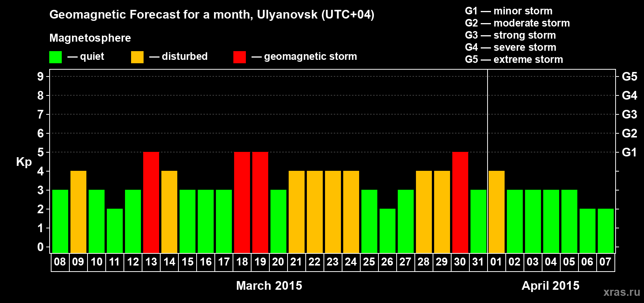The image size is (644, 303).
Task: Click the 'G5 — extreme storm' legend line
Action: tap(514, 59)
